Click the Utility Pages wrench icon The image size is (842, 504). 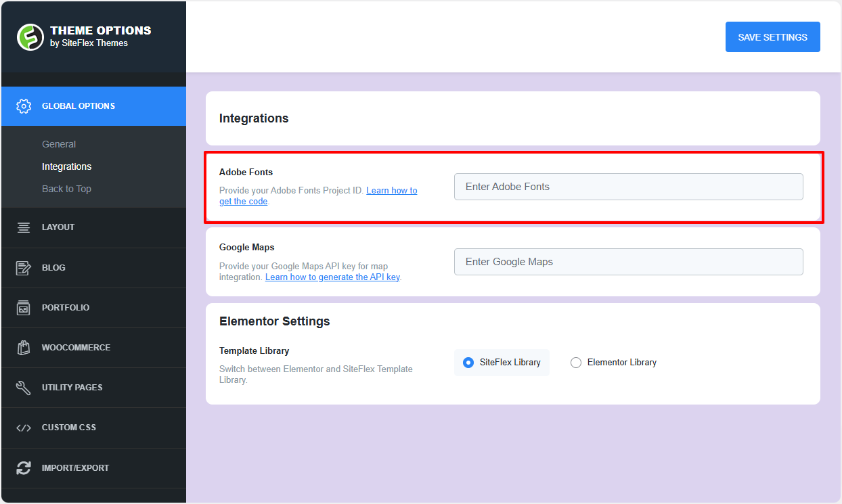click(24, 388)
